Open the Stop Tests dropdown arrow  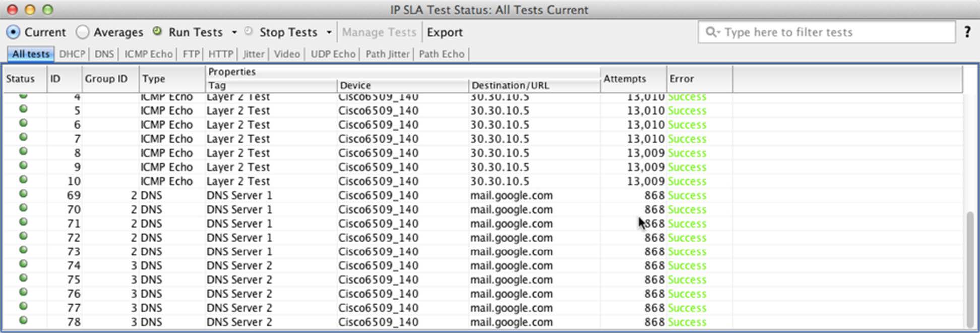[329, 32]
